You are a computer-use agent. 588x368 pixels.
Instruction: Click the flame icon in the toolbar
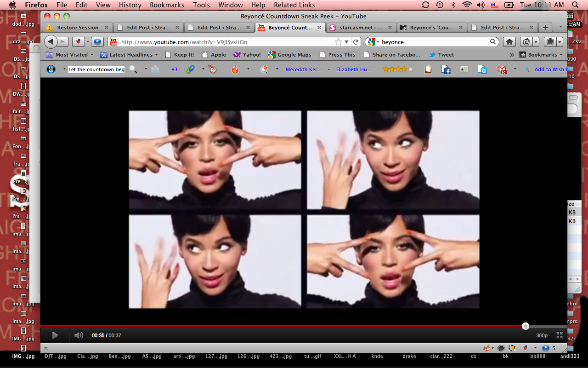(x=235, y=69)
